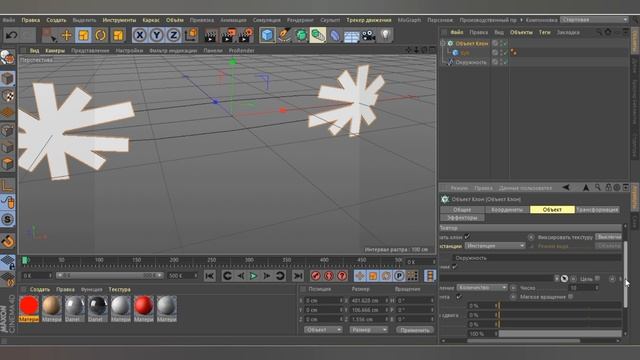Click autokeying red button
Viewport: 640px width, 360px height.
pyautogui.click(x=329, y=276)
